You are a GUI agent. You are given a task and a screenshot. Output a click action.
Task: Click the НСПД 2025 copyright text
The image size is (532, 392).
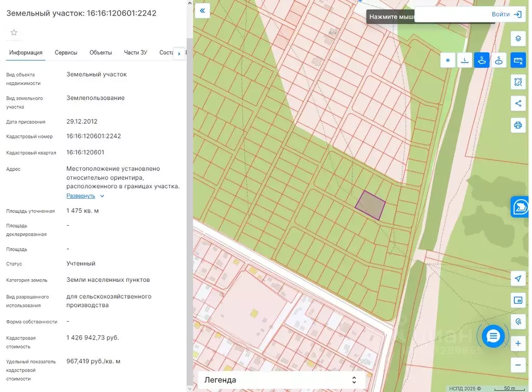(465, 388)
